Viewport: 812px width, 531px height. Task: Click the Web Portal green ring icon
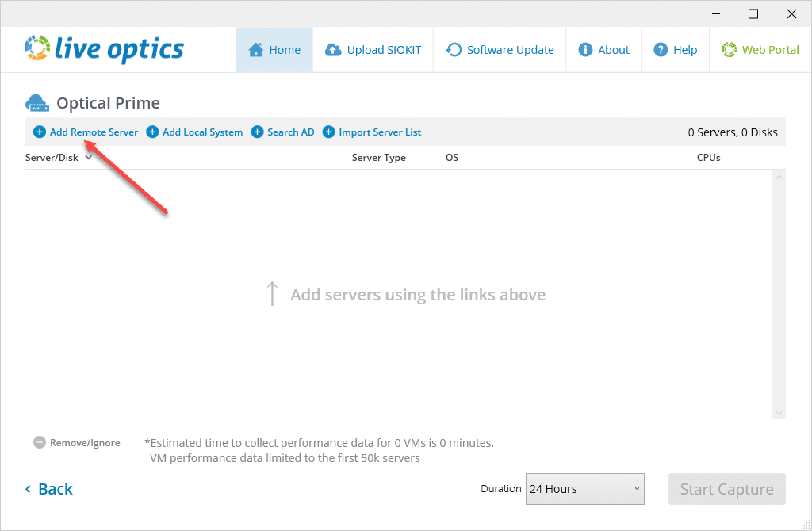(730, 50)
